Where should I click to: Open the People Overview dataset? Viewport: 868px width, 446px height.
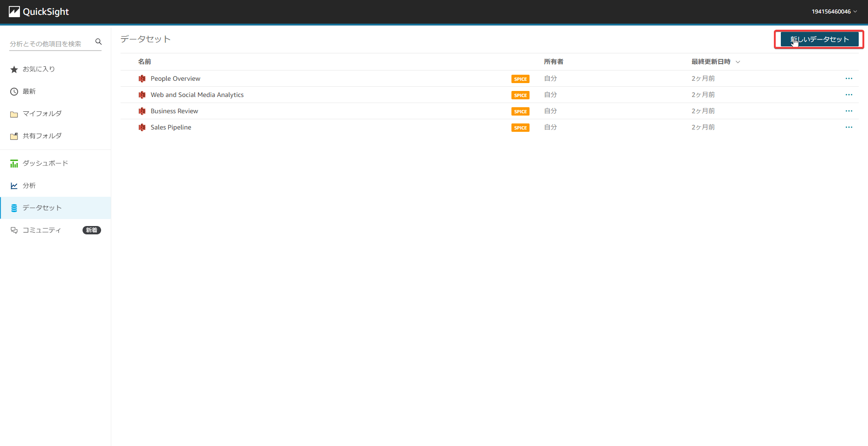coord(175,79)
